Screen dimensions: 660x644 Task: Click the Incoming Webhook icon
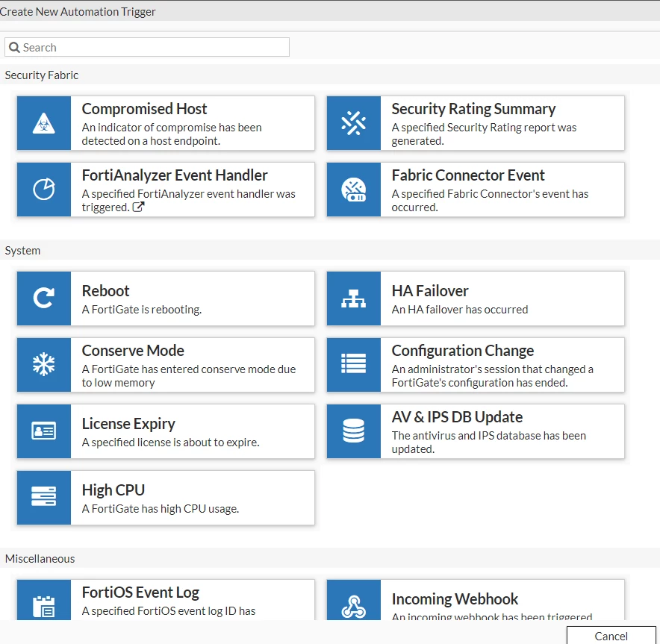click(354, 607)
